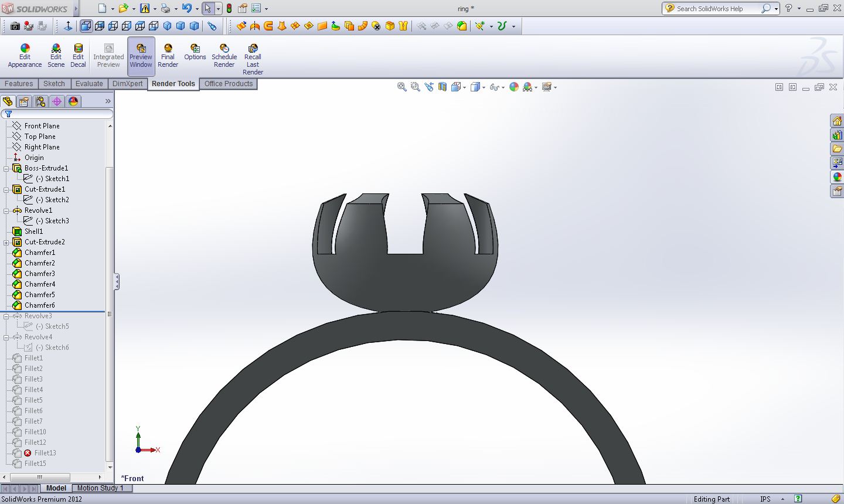This screenshot has width=844, height=504.
Task: Select Top Plane in the tree
Action: (40, 137)
